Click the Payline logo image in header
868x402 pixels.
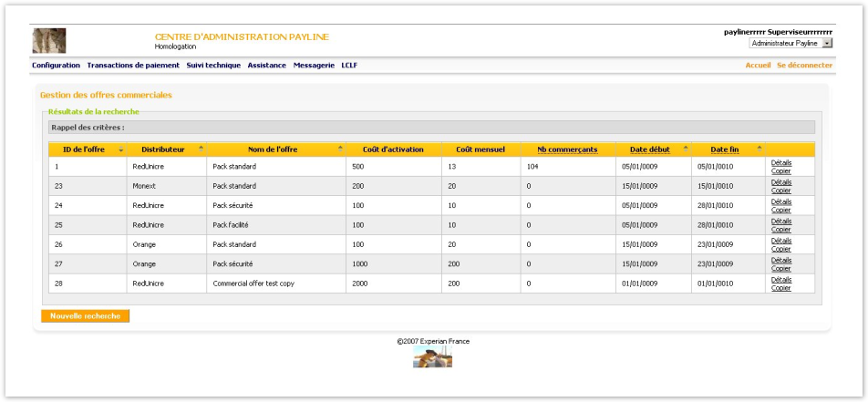pos(49,40)
